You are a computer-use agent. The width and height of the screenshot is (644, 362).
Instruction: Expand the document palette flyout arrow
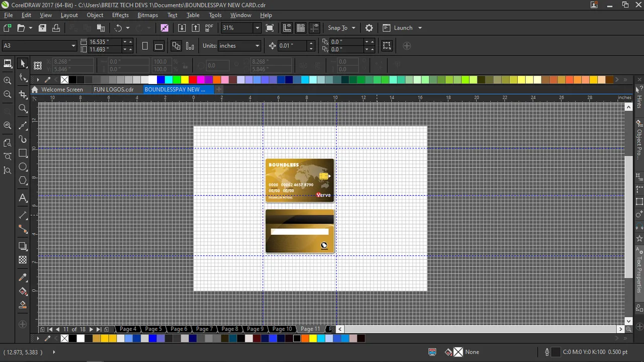click(38, 338)
